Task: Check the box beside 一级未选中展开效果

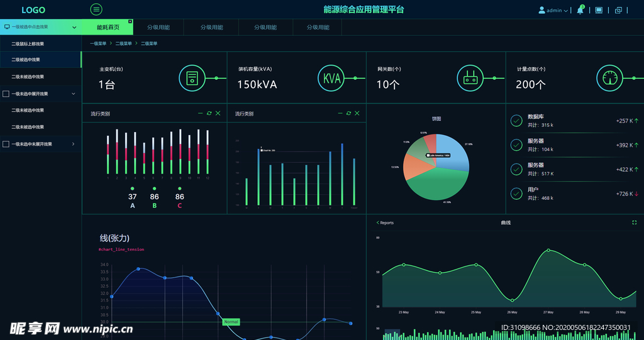Action: (x=6, y=94)
